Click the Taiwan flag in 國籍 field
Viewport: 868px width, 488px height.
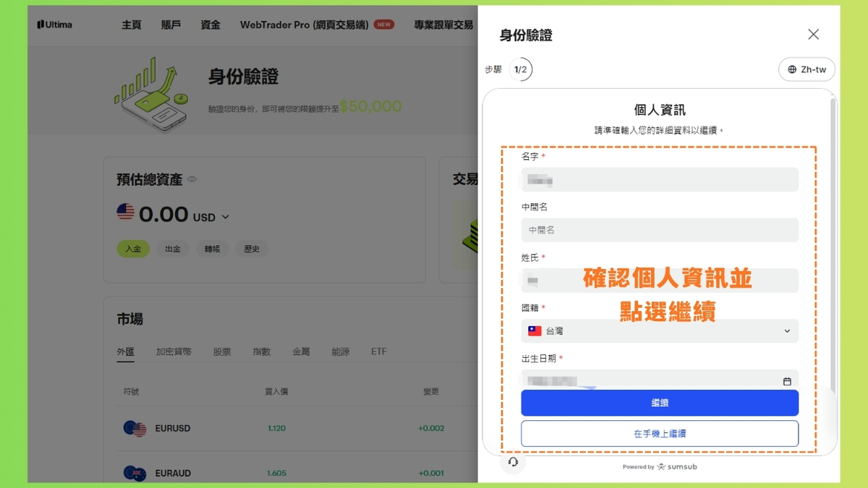pyautogui.click(x=535, y=331)
